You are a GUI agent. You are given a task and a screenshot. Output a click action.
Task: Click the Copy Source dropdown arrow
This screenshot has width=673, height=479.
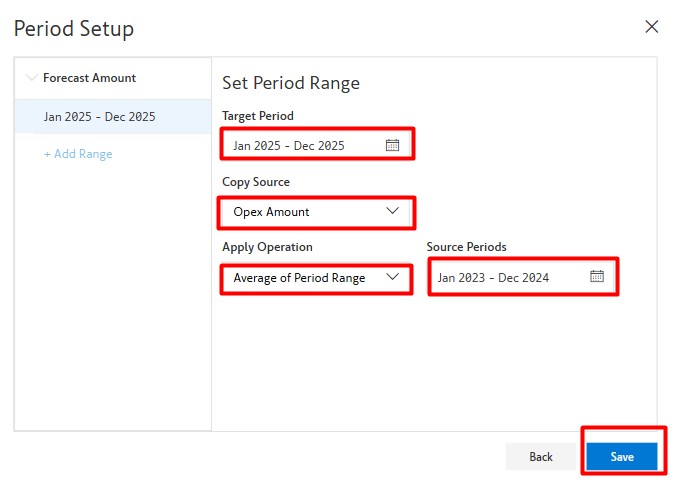[392, 211]
